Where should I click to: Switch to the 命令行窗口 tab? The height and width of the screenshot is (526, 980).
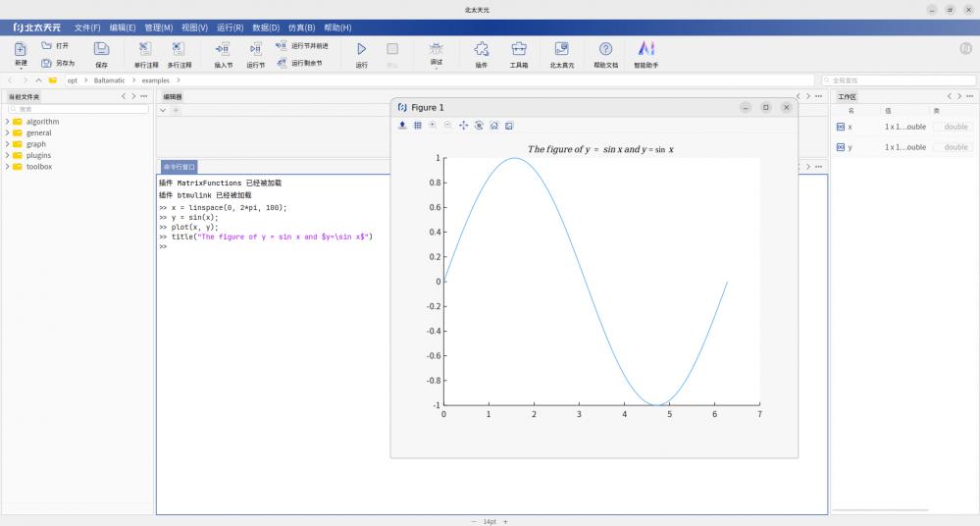pos(180,167)
